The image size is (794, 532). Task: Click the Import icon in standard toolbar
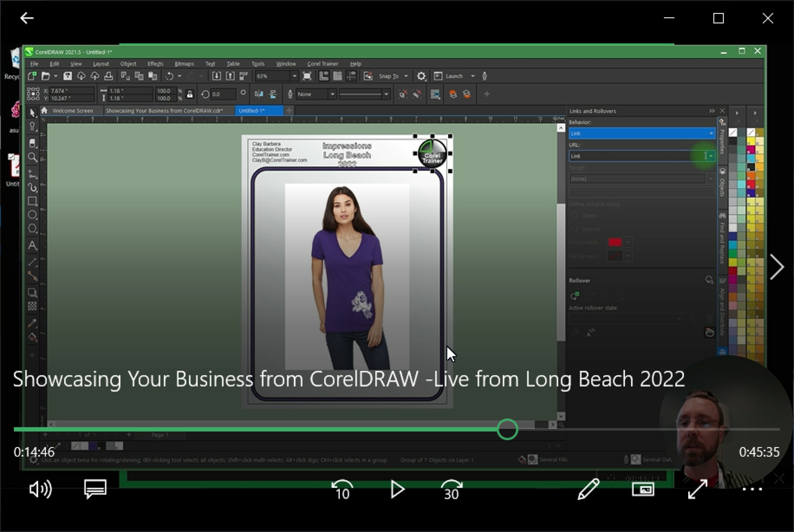tap(216, 76)
